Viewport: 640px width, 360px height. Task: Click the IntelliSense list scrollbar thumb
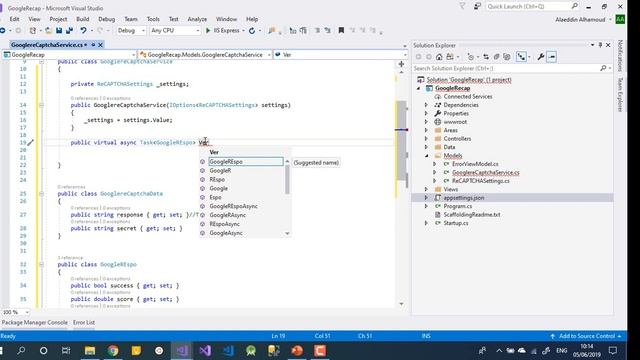[287, 179]
